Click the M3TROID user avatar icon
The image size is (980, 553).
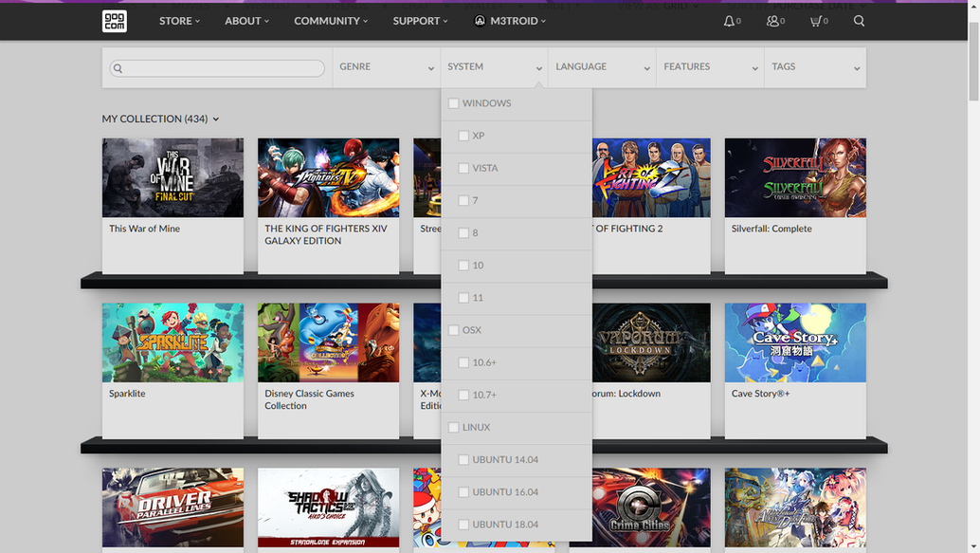480,21
